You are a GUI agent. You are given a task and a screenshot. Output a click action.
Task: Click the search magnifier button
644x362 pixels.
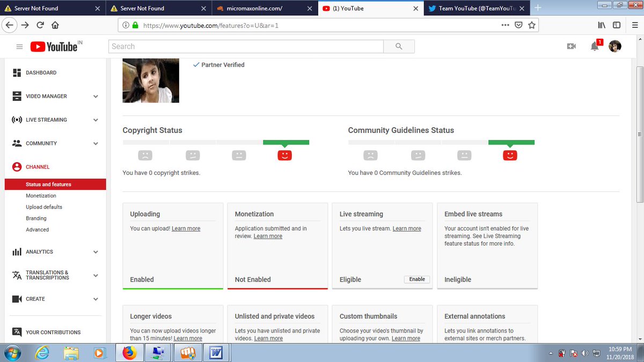coord(399,47)
